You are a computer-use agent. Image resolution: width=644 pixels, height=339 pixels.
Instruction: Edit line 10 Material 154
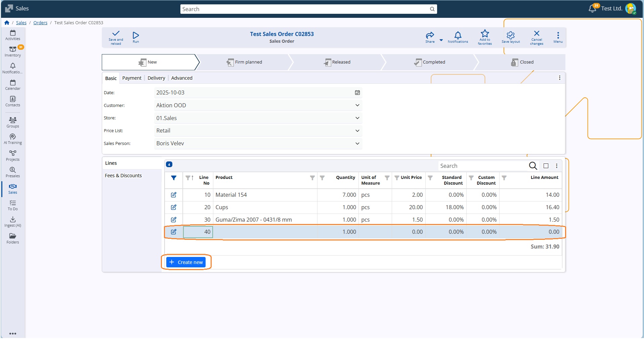[x=174, y=195]
